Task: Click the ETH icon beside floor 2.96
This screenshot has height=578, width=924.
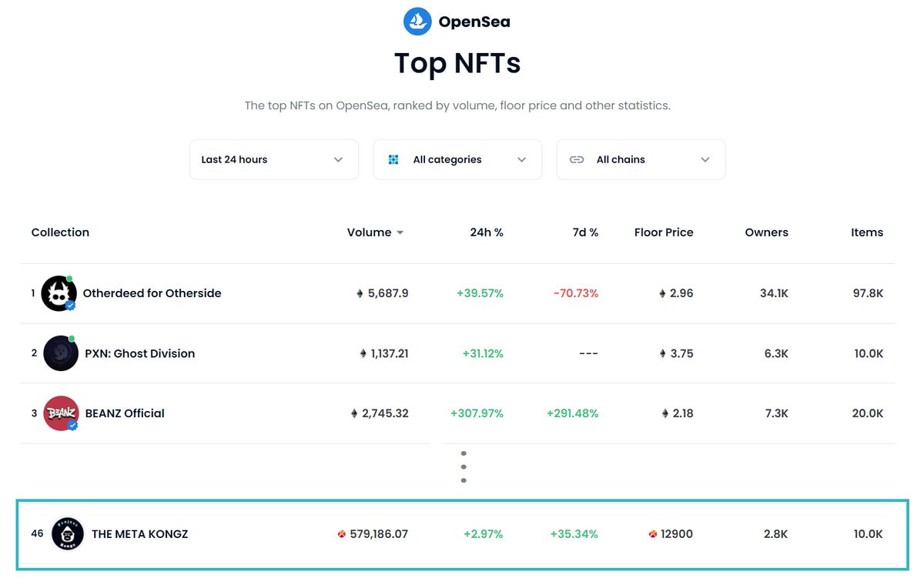Action: click(662, 293)
